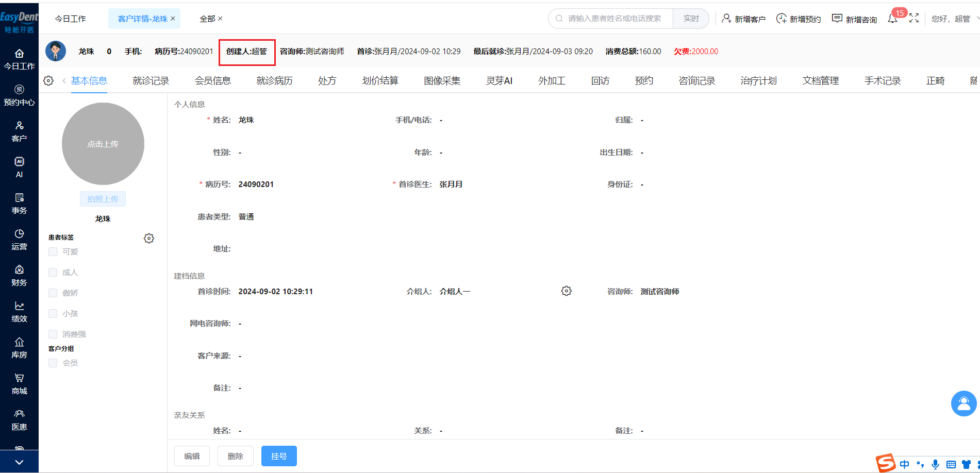980x473 pixels.
Task: Check the 会员 group checkbox
Action: (53, 363)
